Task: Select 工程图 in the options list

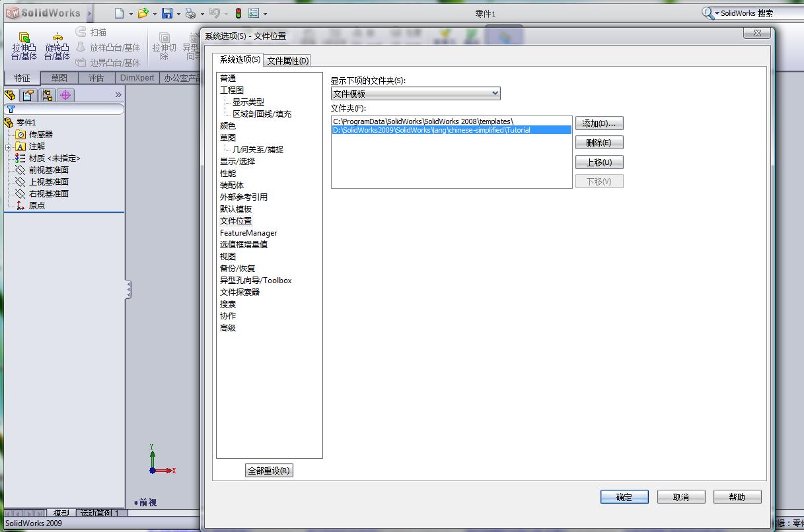Action: point(232,90)
